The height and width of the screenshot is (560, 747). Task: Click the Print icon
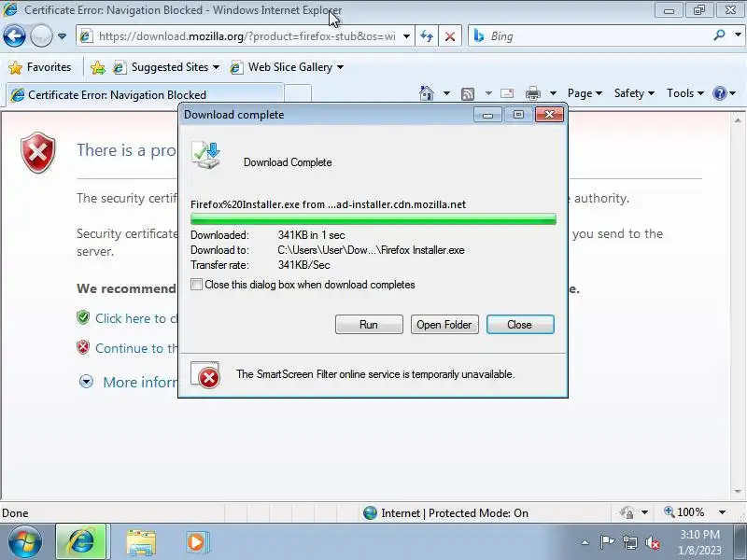532,93
